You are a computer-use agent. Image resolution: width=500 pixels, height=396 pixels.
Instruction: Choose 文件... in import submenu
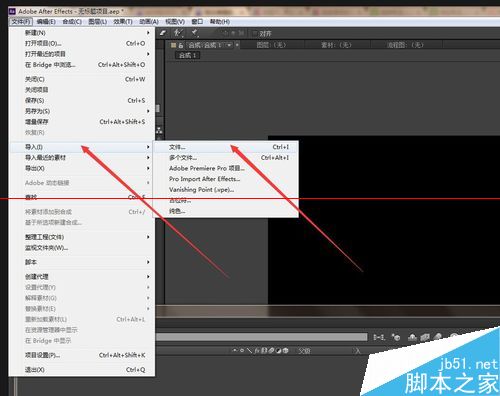pyautogui.click(x=226, y=147)
